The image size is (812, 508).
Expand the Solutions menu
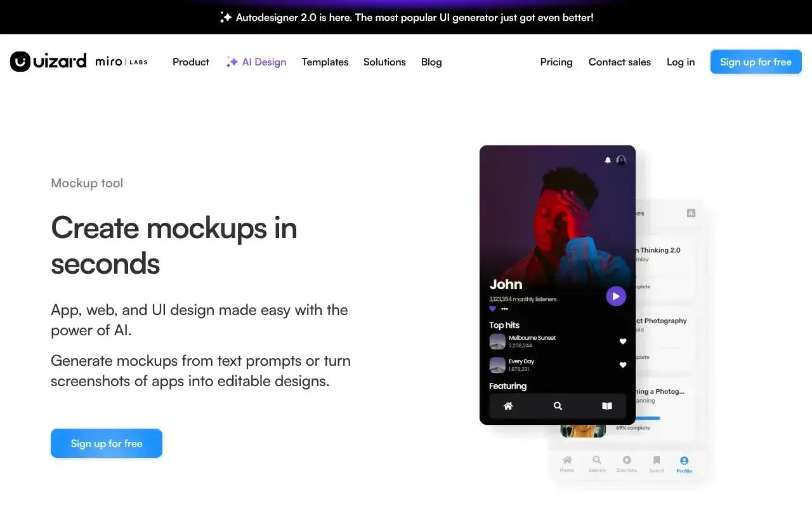click(x=384, y=62)
